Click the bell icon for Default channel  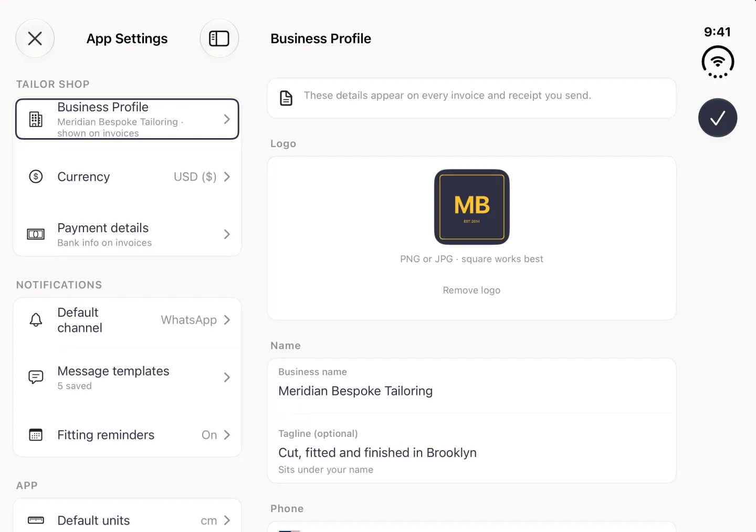36,320
